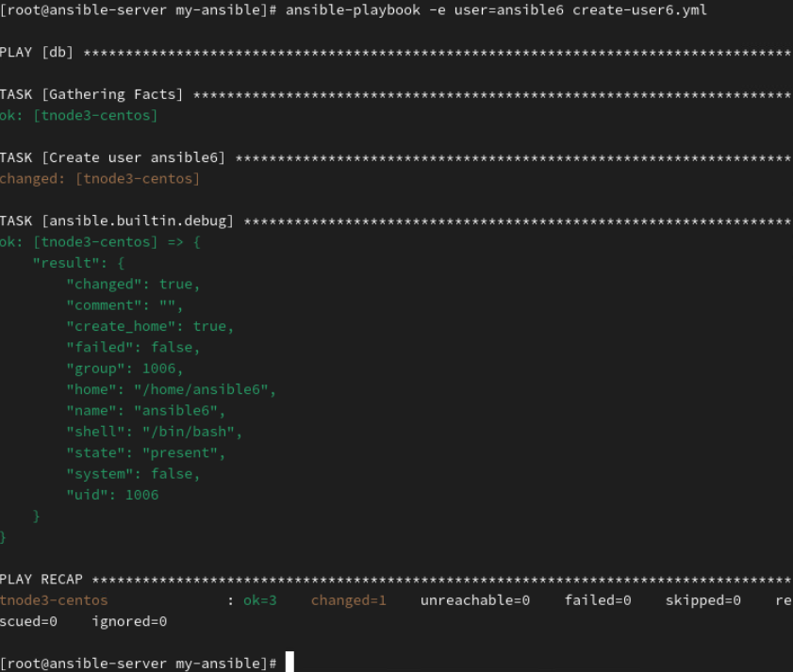This screenshot has height=672, width=793.
Task: Click the "result": { line
Action: 78,263
